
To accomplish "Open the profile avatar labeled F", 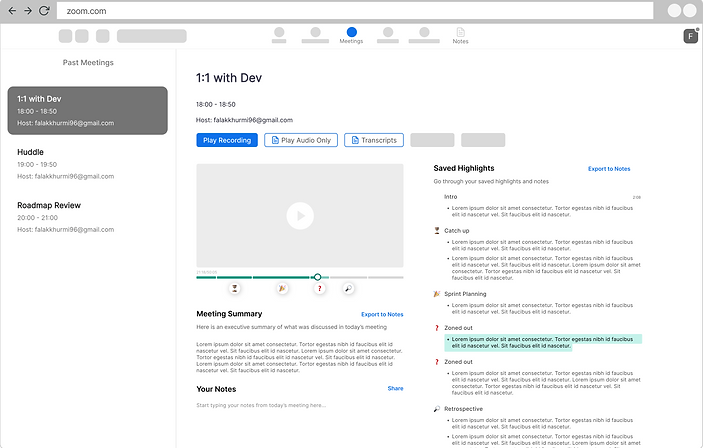I will [x=690, y=36].
